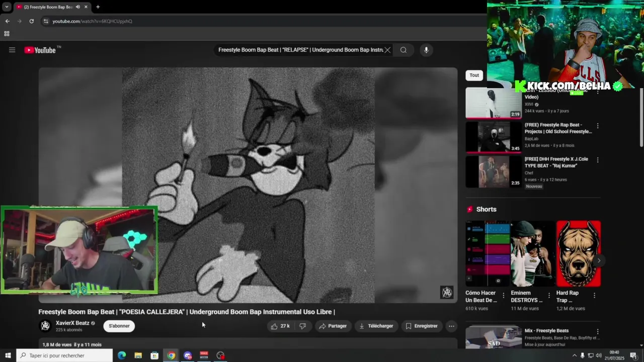This screenshot has width=644, height=362.
Task: Click the Shorts section logo icon
Action: 470,209
